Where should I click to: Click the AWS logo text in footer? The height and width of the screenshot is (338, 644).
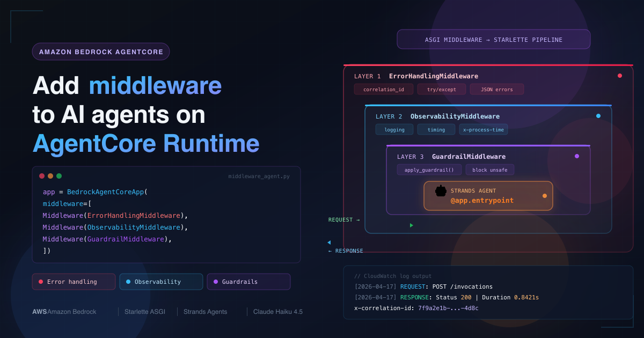coord(40,312)
